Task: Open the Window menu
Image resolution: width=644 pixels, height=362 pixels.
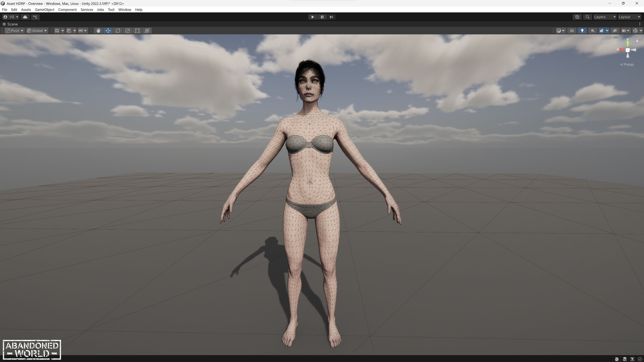Action: click(x=124, y=10)
